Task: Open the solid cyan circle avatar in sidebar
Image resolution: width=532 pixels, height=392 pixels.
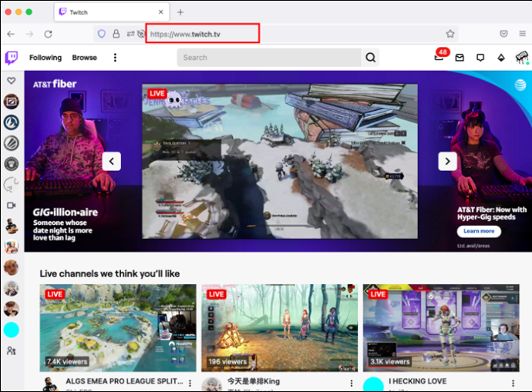Action: point(12,330)
